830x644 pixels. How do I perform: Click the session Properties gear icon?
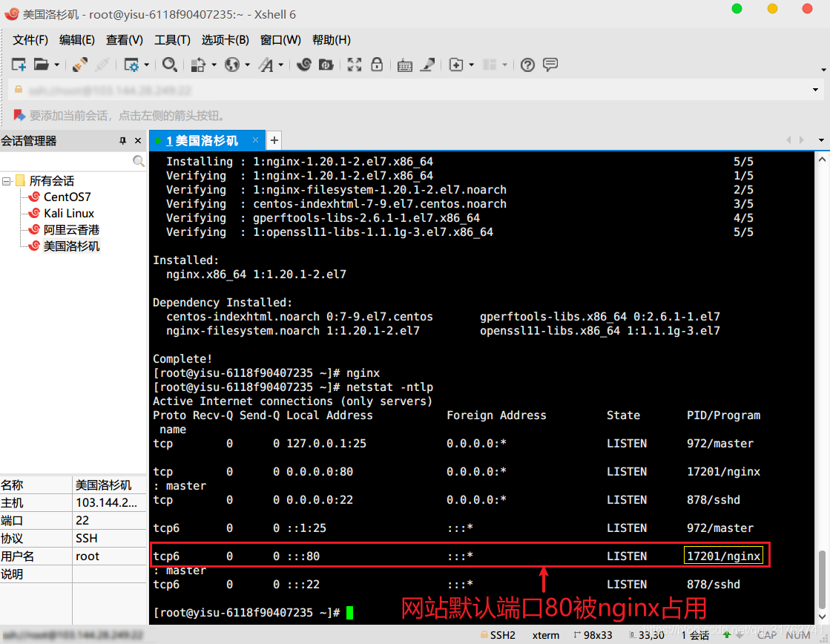[x=131, y=65]
